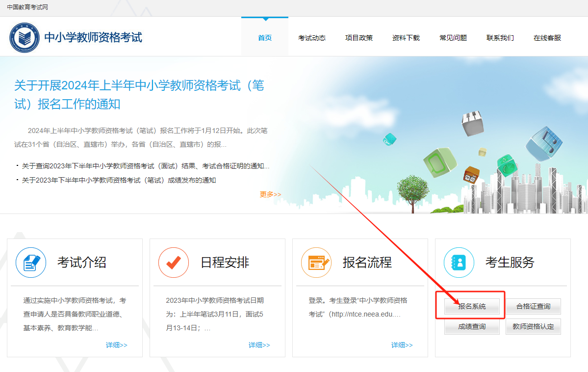The height and width of the screenshot is (372, 588).
Task: Click the 日程安排 checkmark icon
Action: click(174, 263)
